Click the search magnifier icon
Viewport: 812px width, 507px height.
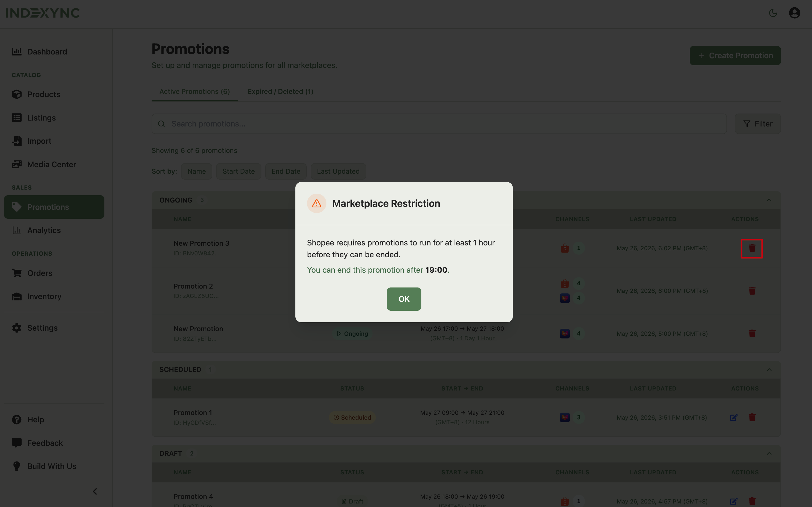(161, 124)
